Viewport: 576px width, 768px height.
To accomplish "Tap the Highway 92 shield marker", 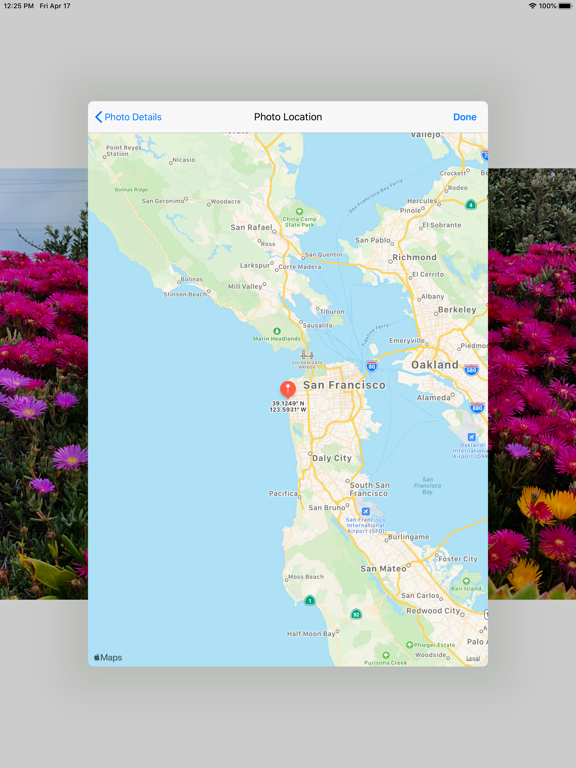I will (357, 614).
